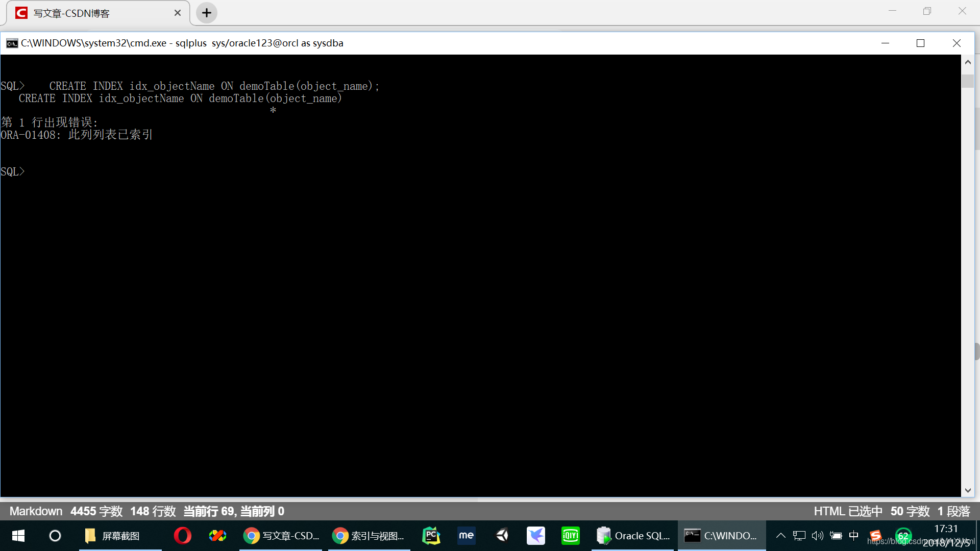Open the Oracle SQL Developer taskbar item

point(633,536)
